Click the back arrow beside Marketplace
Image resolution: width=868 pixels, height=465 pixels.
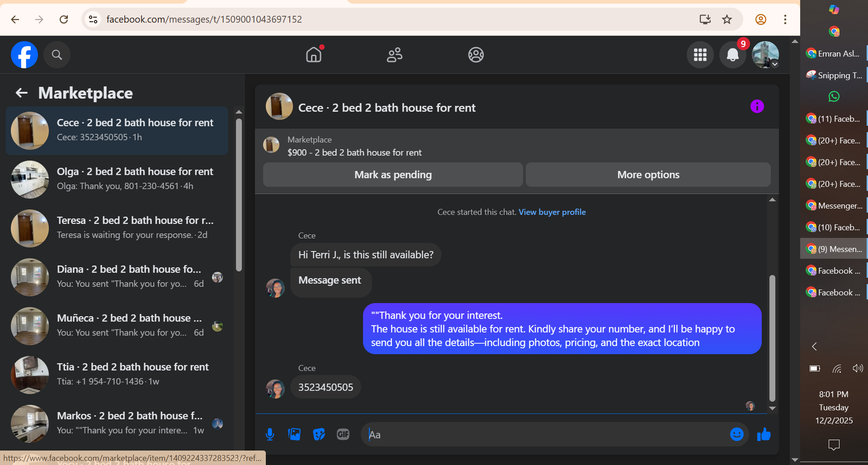22,93
